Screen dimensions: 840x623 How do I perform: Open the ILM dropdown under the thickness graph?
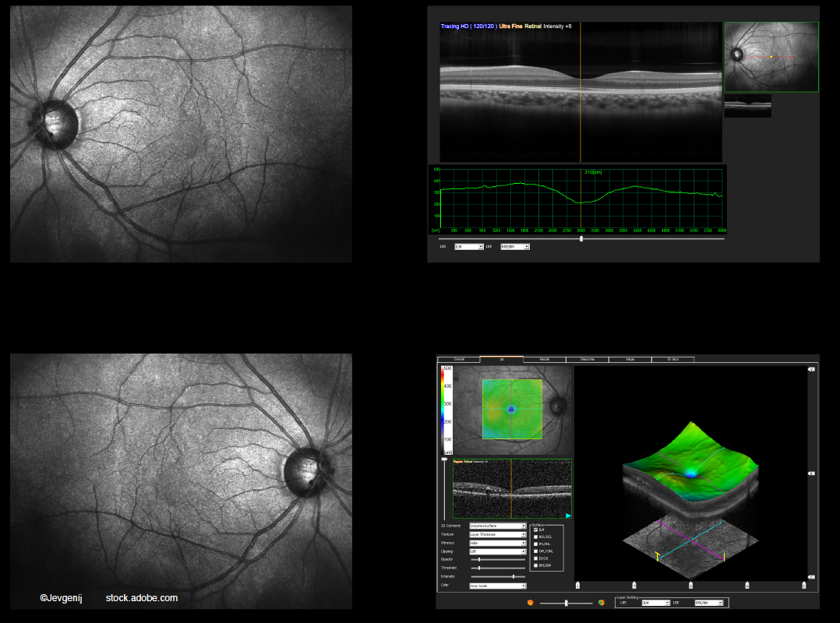tap(469, 247)
